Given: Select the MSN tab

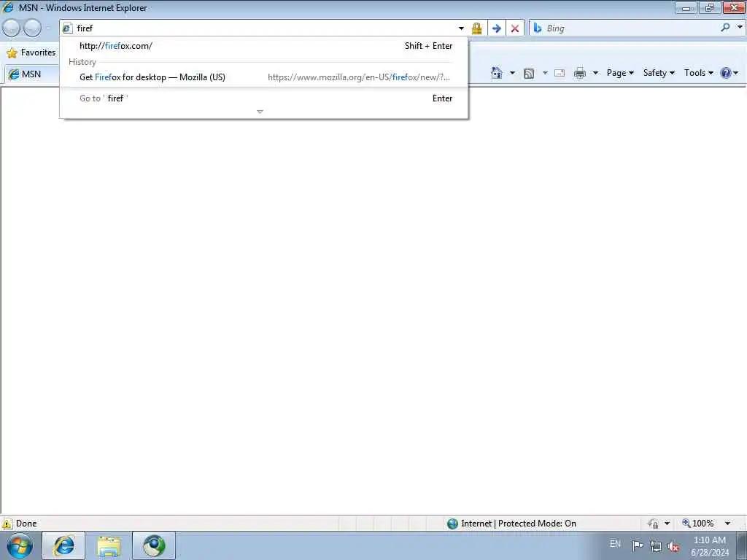Looking at the screenshot, I should [x=31, y=74].
